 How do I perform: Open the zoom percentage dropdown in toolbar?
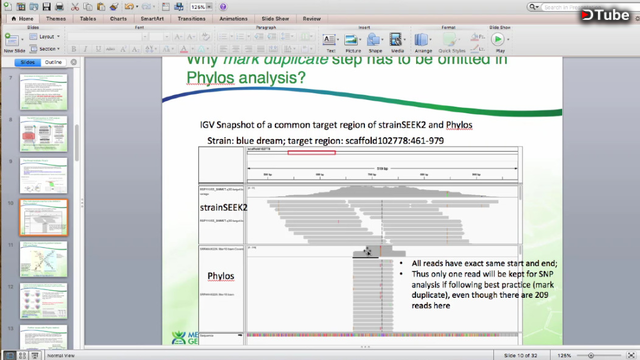point(202,7)
